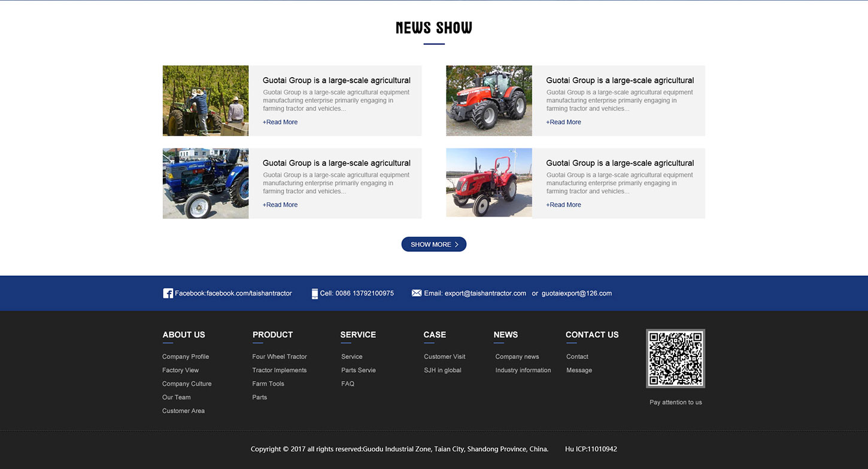This screenshot has width=868, height=469.
Task: Go to Four Wheel Tractor page
Action: (280, 357)
